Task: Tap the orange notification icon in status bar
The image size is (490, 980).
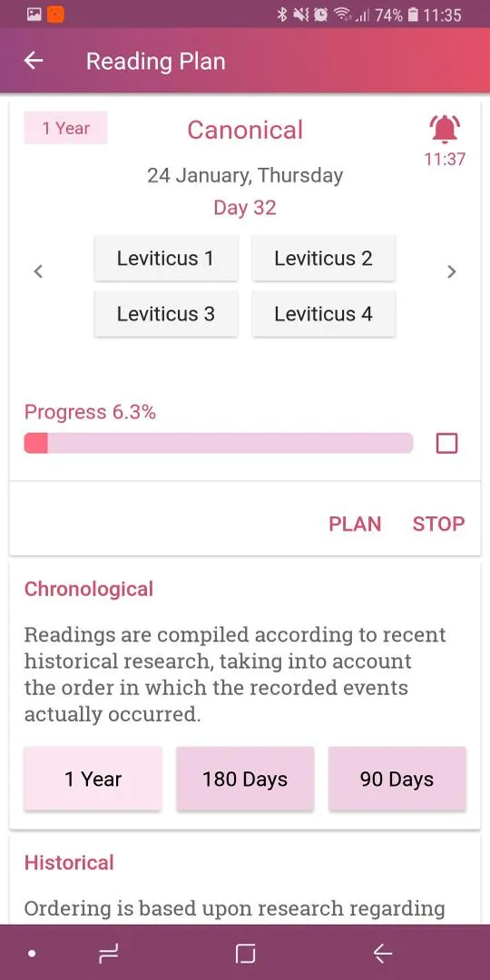Action: tap(55, 15)
